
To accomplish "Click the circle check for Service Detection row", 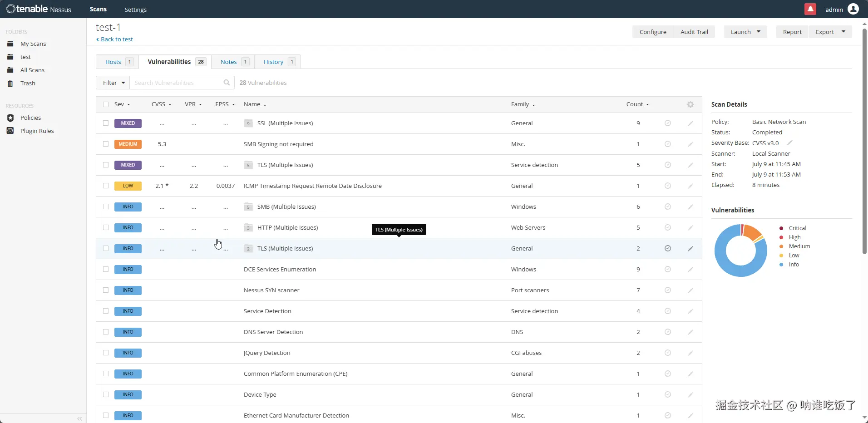I will click(x=668, y=311).
